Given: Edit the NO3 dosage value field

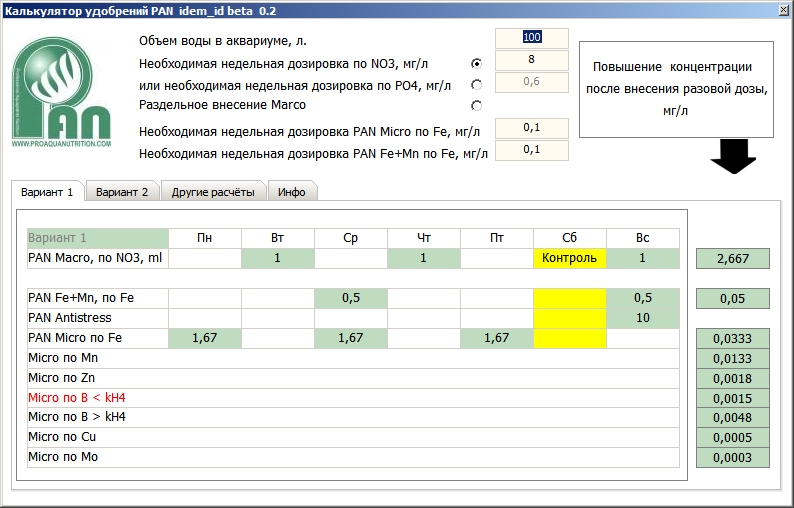Looking at the screenshot, I should click(x=532, y=60).
